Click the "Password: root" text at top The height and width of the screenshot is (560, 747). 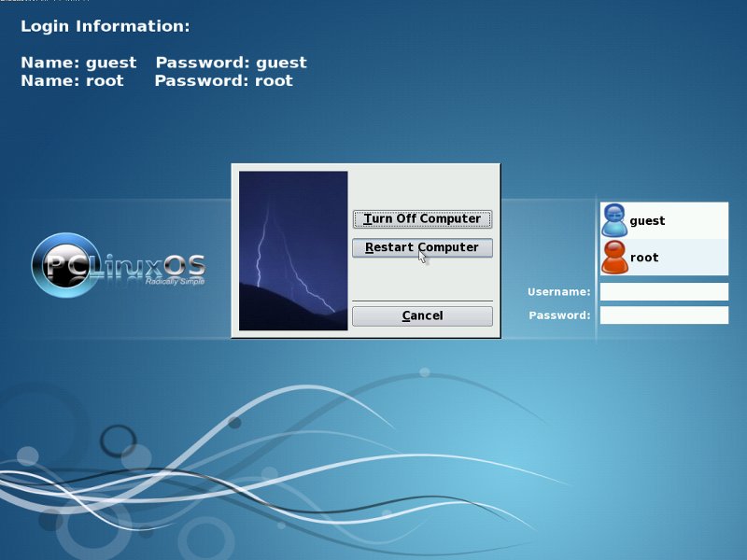tap(223, 80)
